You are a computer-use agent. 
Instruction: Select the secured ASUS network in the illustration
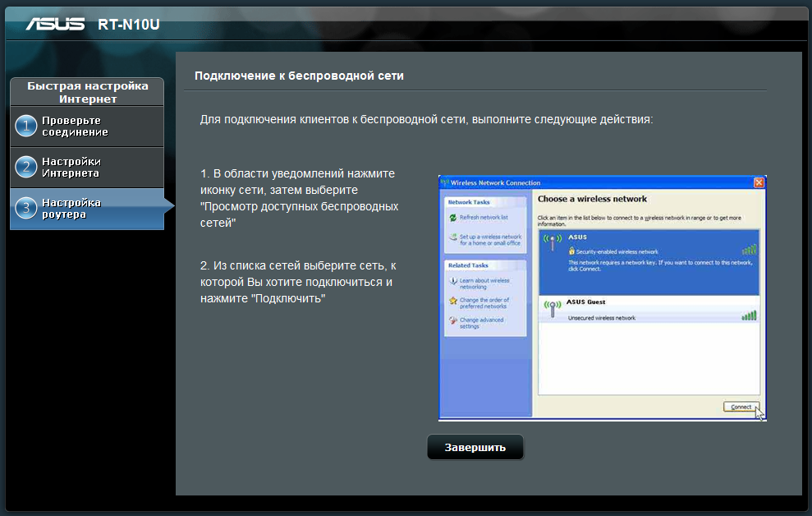pyautogui.click(x=649, y=262)
